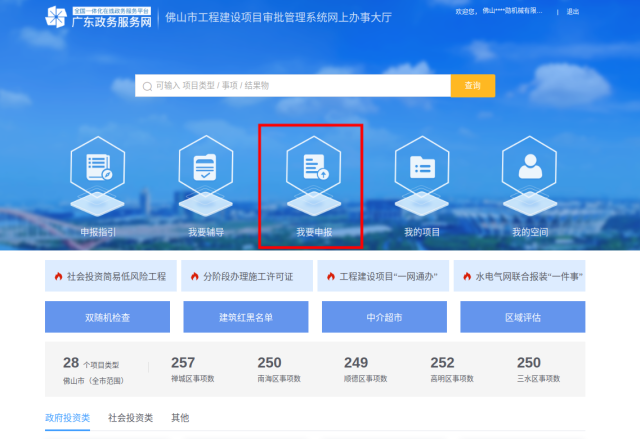Switch to the 其他 tab
This screenshot has width=640, height=439.
tap(180, 417)
